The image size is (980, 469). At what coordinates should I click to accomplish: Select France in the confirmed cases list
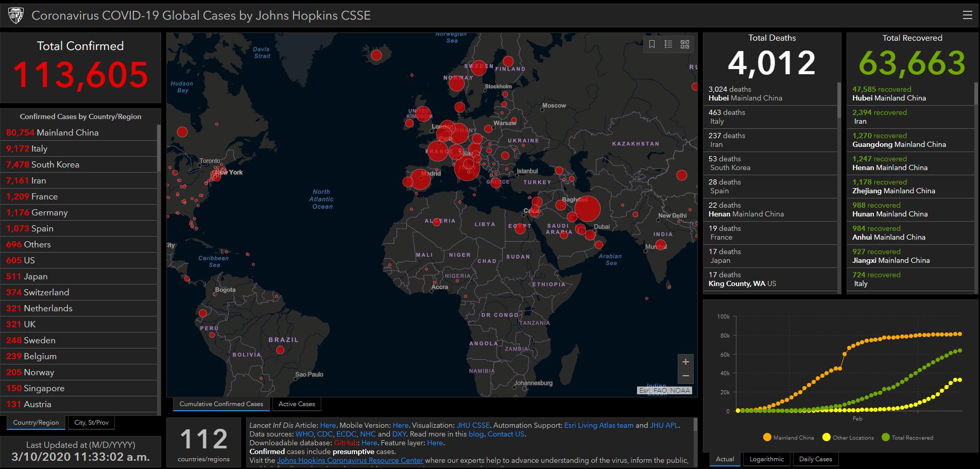coord(79,196)
